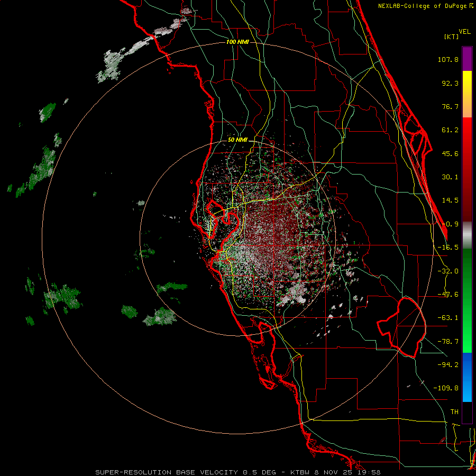The width and height of the screenshot is (476, 476).
Task: Click the -16.5 scale value
Action: tap(448, 248)
